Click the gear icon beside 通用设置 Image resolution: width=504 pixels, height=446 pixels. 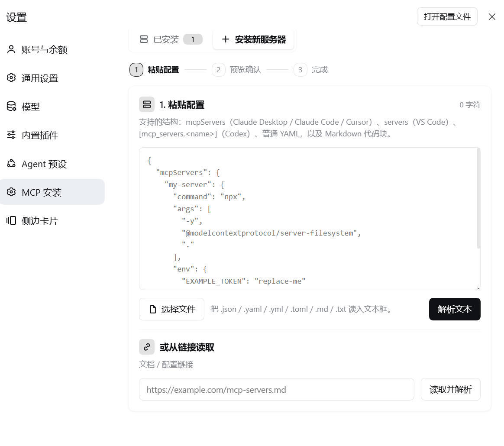coord(11,78)
